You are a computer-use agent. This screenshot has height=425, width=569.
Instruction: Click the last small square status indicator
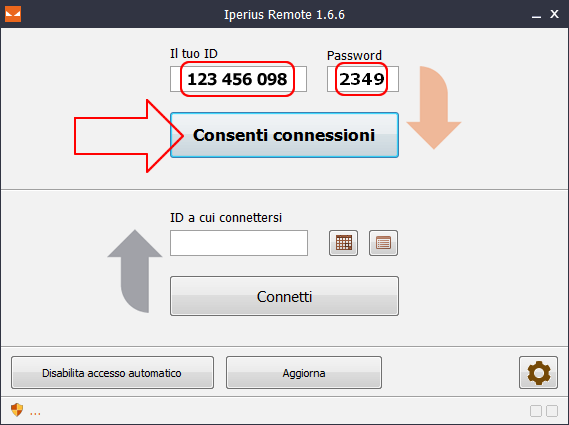(x=552, y=411)
